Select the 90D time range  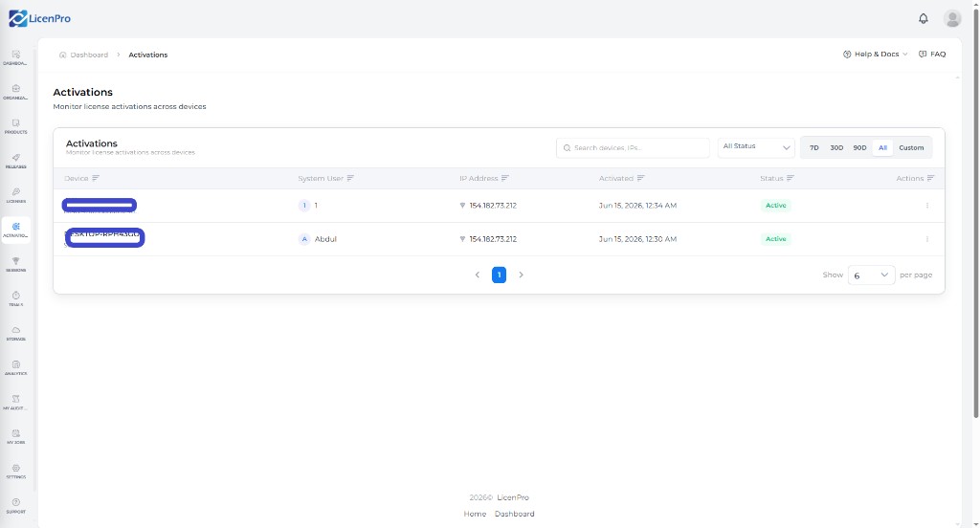860,148
